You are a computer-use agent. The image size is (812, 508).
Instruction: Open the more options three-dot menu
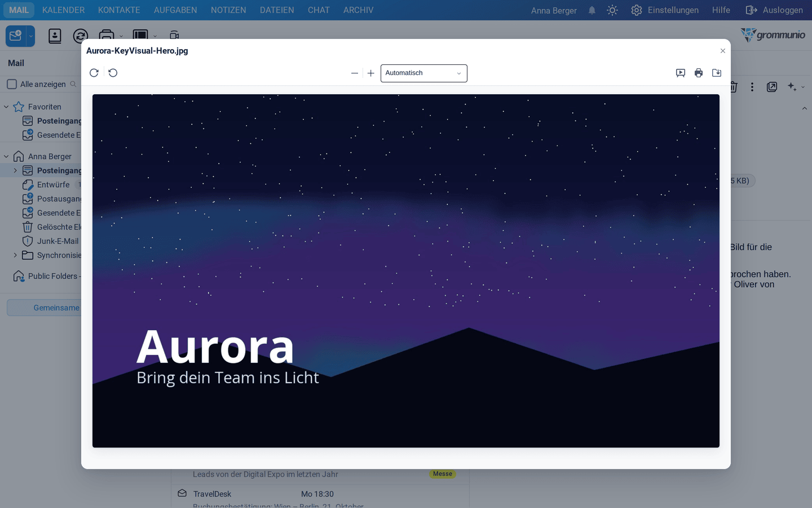point(752,87)
